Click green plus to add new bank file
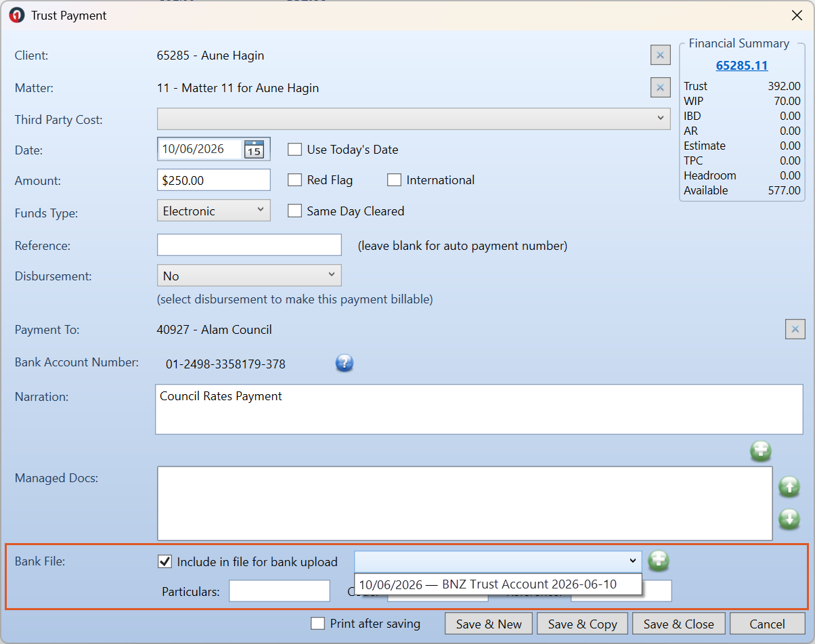This screenshot has width=815, height=644. point(659,561)
